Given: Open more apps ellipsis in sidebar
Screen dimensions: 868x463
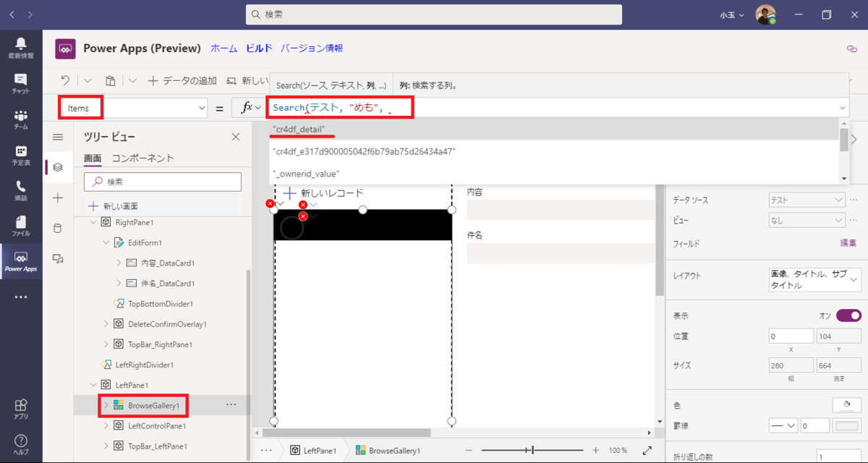Looking at the screenshot, I should (20, 297).
